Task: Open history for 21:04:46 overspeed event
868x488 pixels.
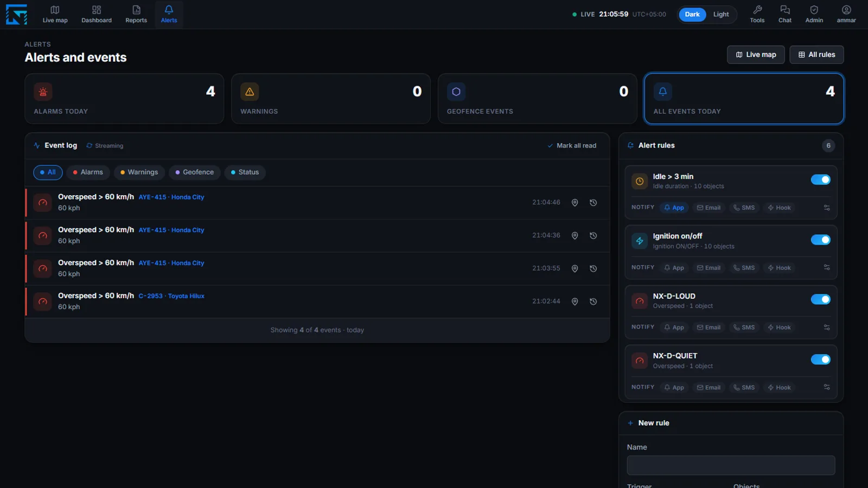Action: coord(593,203)
